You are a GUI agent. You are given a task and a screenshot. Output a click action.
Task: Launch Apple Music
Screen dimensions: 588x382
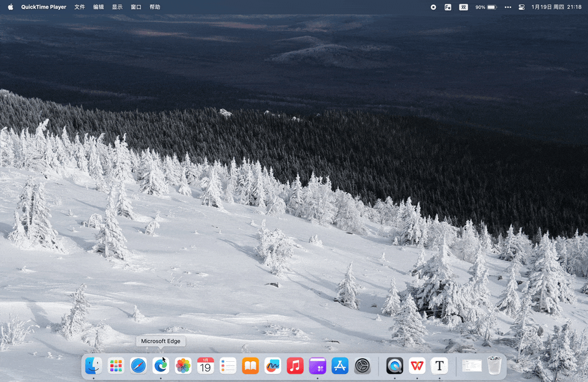[295, 365]
